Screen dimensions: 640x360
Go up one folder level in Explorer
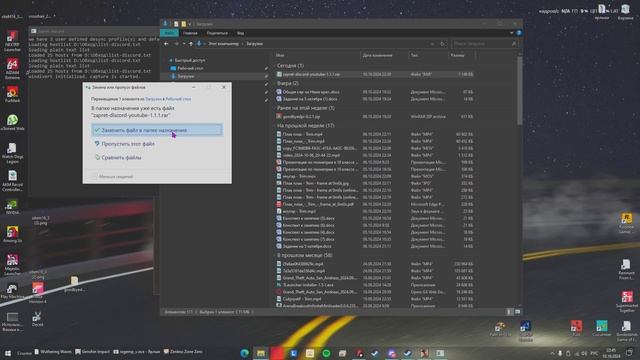pos(191,44)
